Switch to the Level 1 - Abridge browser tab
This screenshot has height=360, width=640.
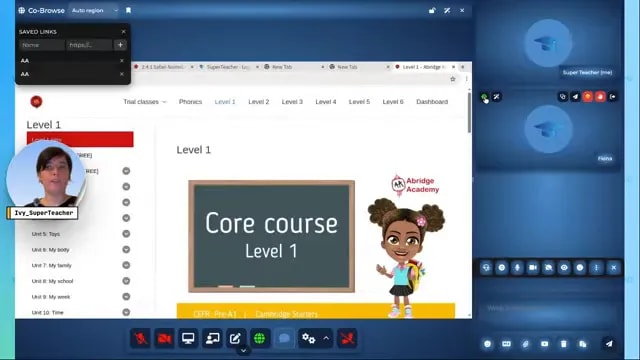[424, 67]
